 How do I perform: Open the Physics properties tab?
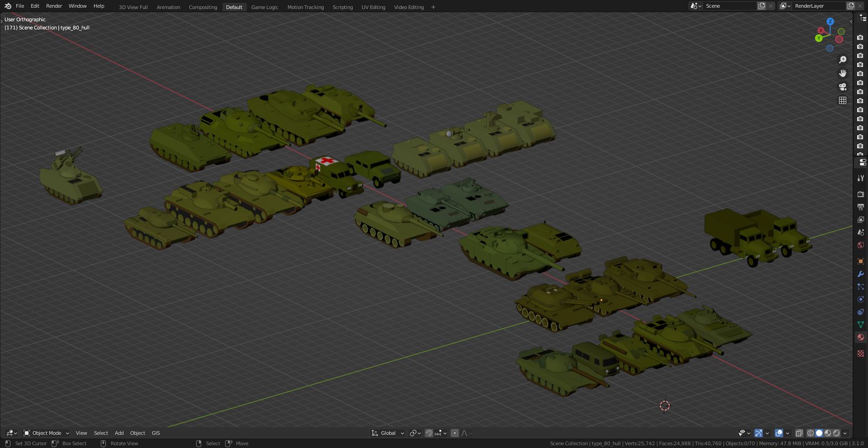tap(860, 299)
